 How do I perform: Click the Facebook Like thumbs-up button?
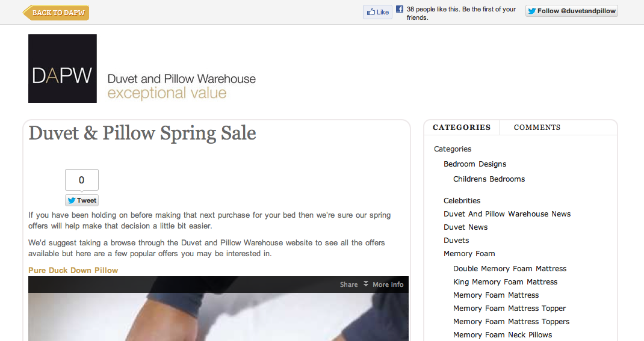pyautogui.click(x=377, y=12)
